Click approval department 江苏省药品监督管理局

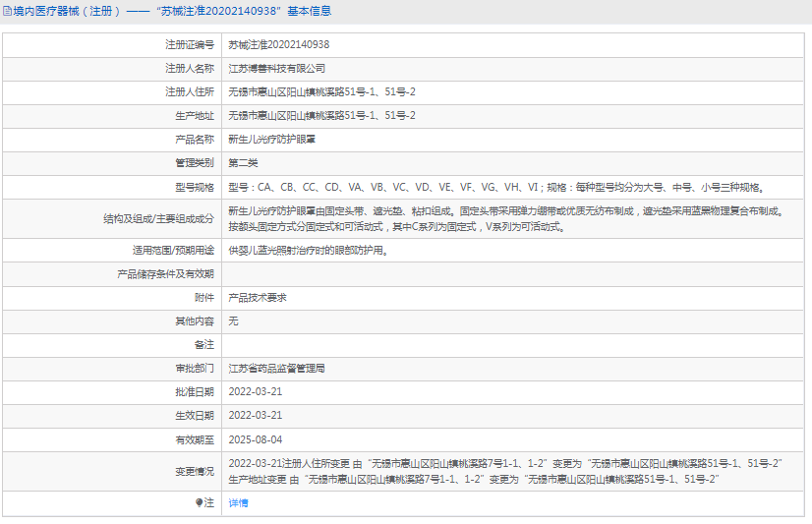[x=276, y=368]
